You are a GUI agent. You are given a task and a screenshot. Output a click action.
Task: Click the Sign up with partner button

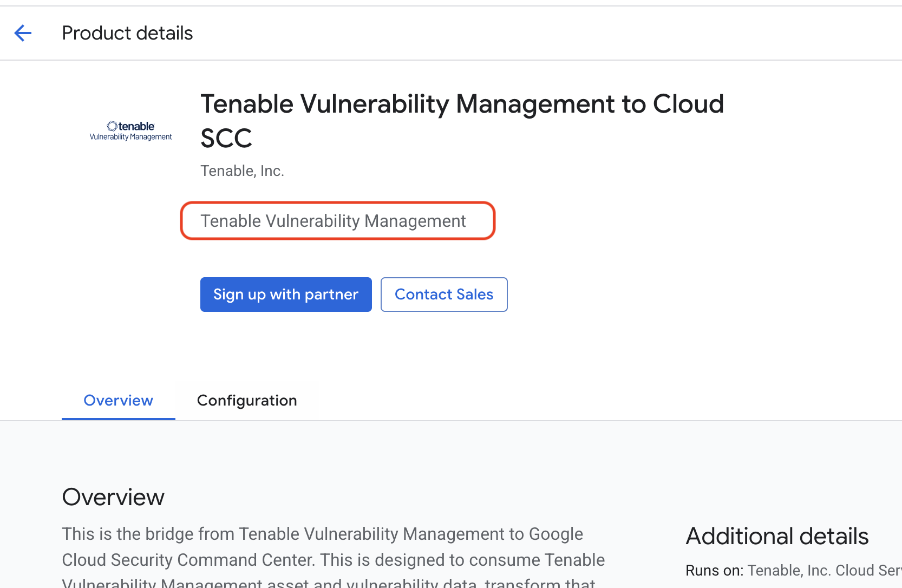286,295
